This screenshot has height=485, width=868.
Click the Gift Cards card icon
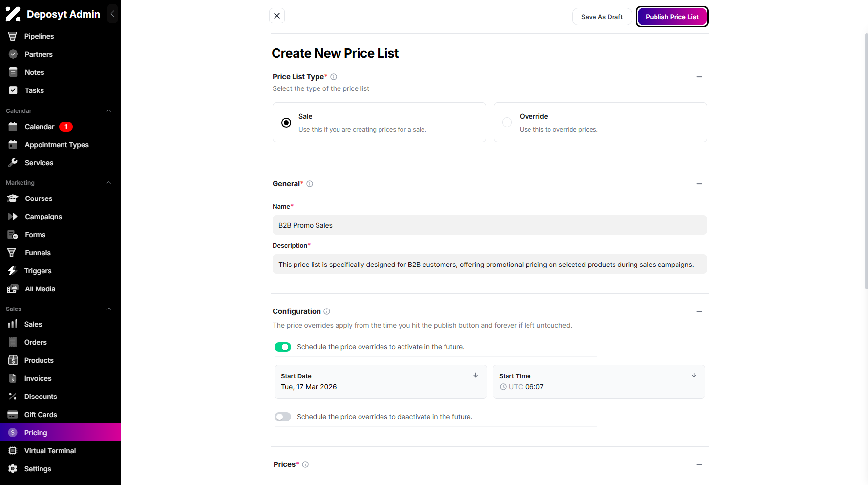[x=13, y=415]
